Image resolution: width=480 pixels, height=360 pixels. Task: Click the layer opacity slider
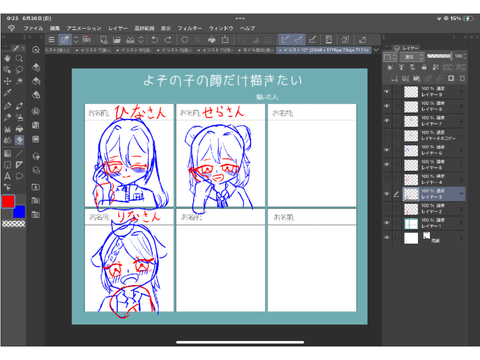[x=439, y=56]
